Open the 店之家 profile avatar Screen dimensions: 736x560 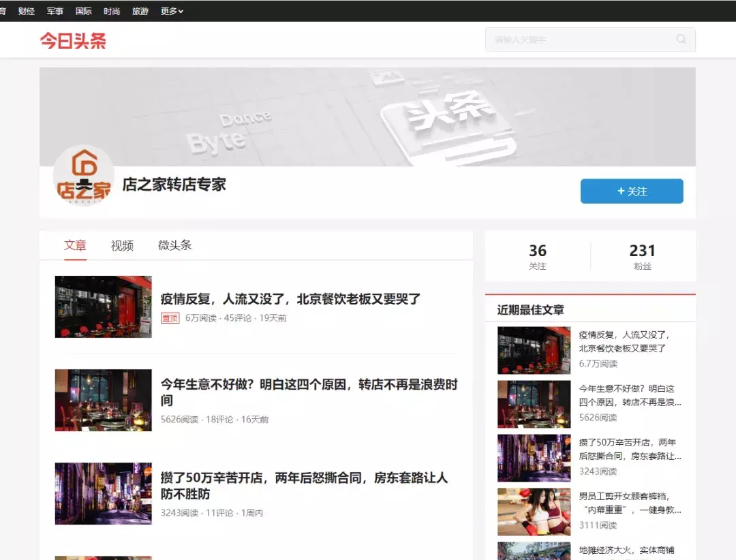[84, 175]
